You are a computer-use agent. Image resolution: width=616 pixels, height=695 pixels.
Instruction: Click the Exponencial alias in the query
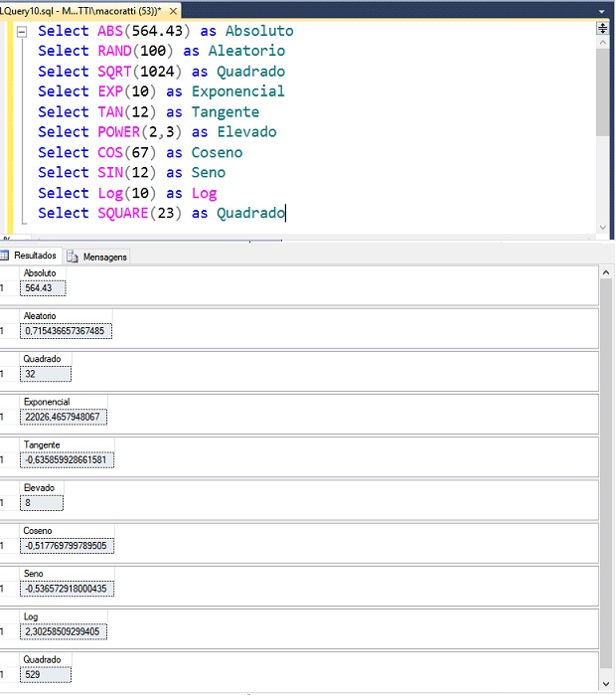[237, 91]
